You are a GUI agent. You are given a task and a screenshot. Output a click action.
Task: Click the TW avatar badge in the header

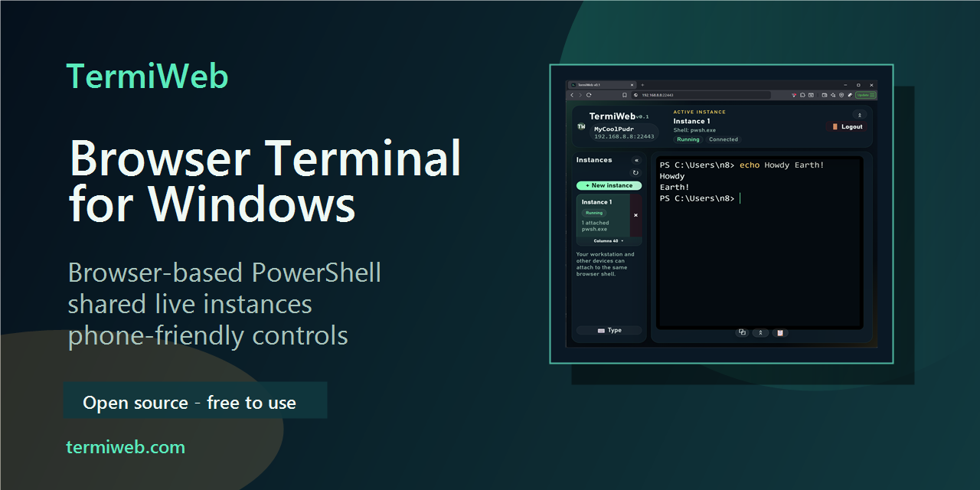pos(581,126)
